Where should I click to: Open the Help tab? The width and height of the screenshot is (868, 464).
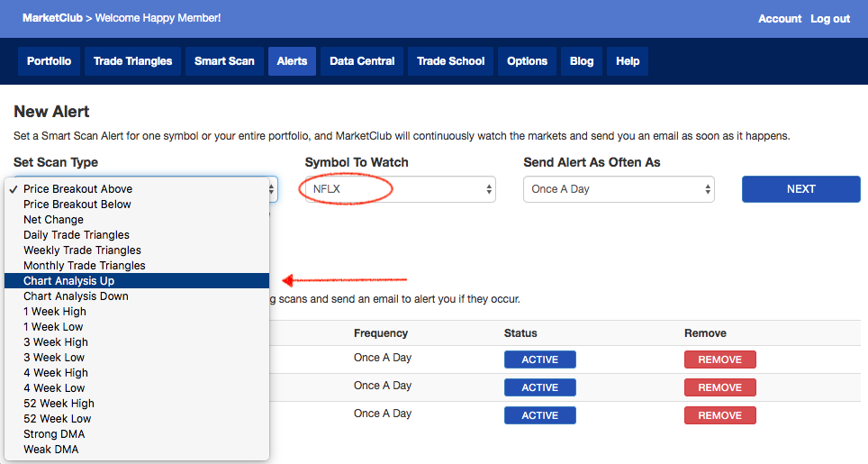click(628, 61)
